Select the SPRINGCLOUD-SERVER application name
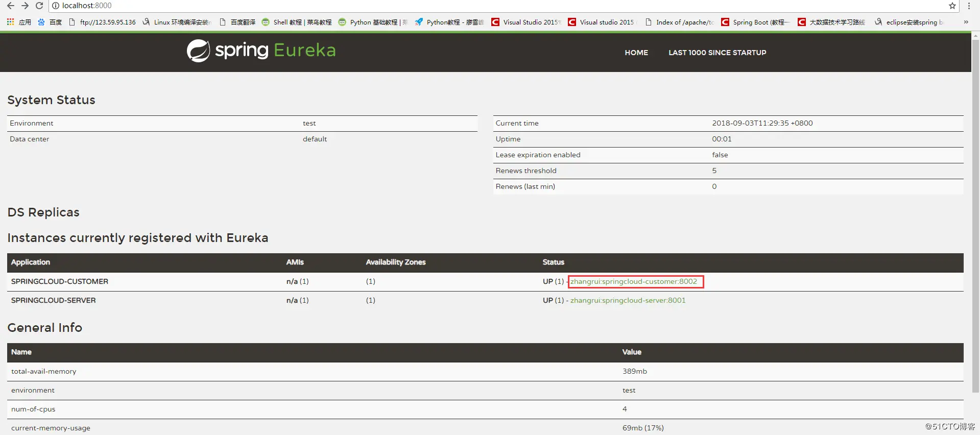This screenshot has width=980, height=435. pos(53,300)
